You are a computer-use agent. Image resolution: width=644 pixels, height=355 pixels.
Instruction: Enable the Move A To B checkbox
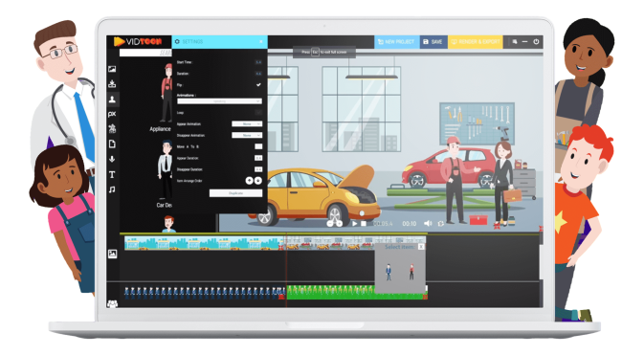[258, 146]
